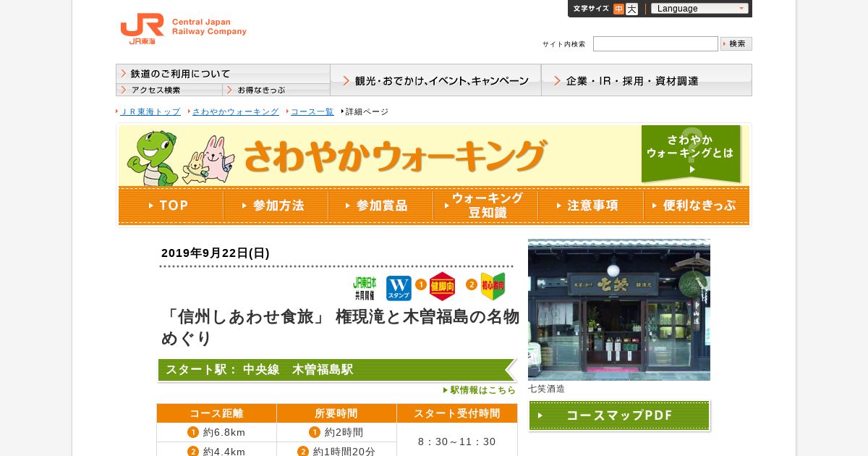Select the 参加賞品 tab

(380, 206)
